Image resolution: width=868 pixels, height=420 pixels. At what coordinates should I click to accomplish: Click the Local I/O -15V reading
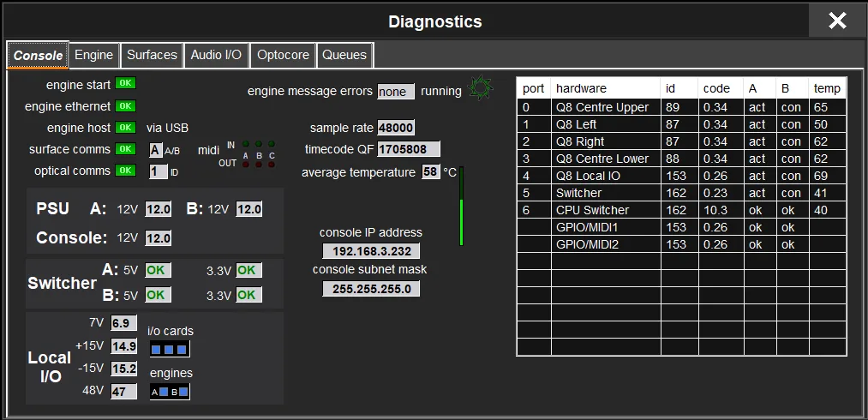click(124, 369)
